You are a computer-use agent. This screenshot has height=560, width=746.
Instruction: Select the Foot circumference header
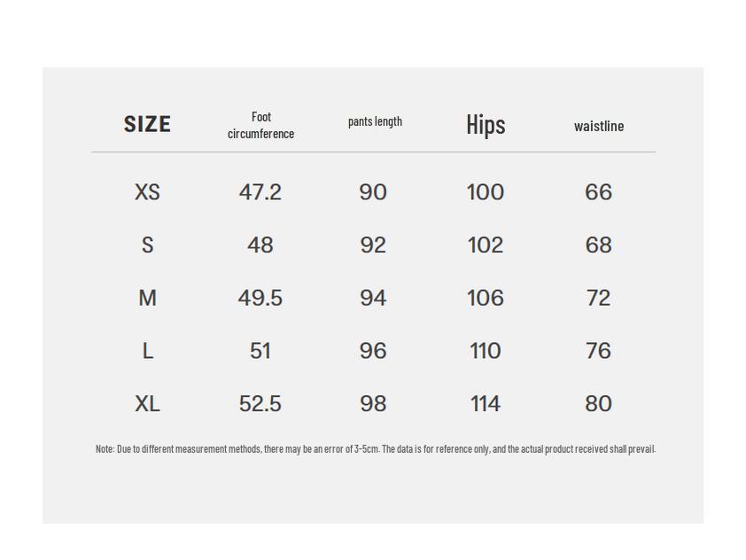pos(260,125)
